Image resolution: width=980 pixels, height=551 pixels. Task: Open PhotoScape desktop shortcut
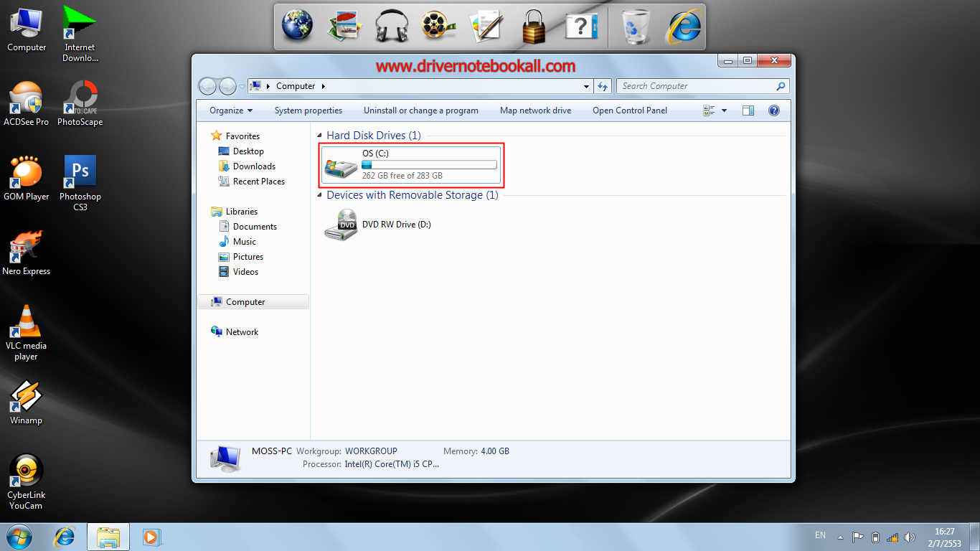80,104
